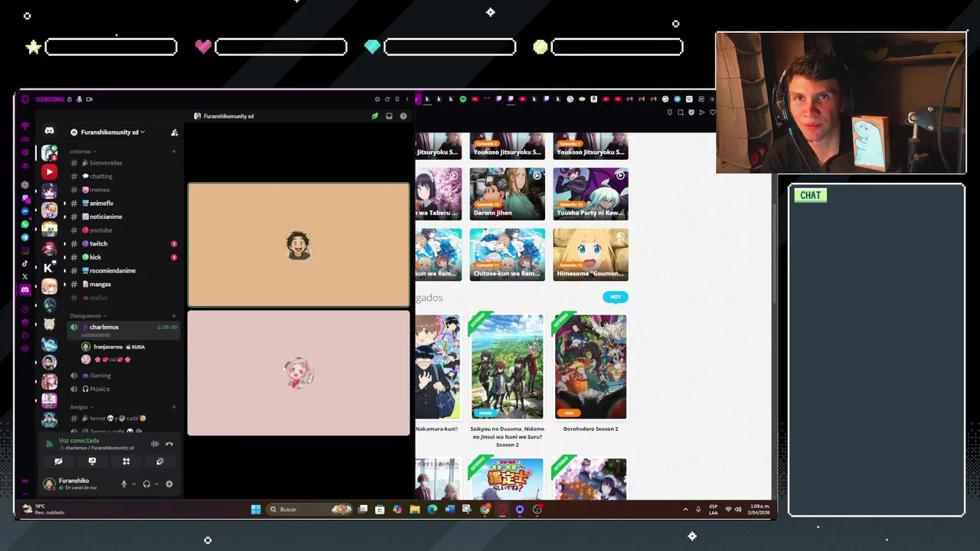The height and width of the screenshot is (551, 980).
Task: Open Saikyou no Ousama anime title link
Action: 507,436
